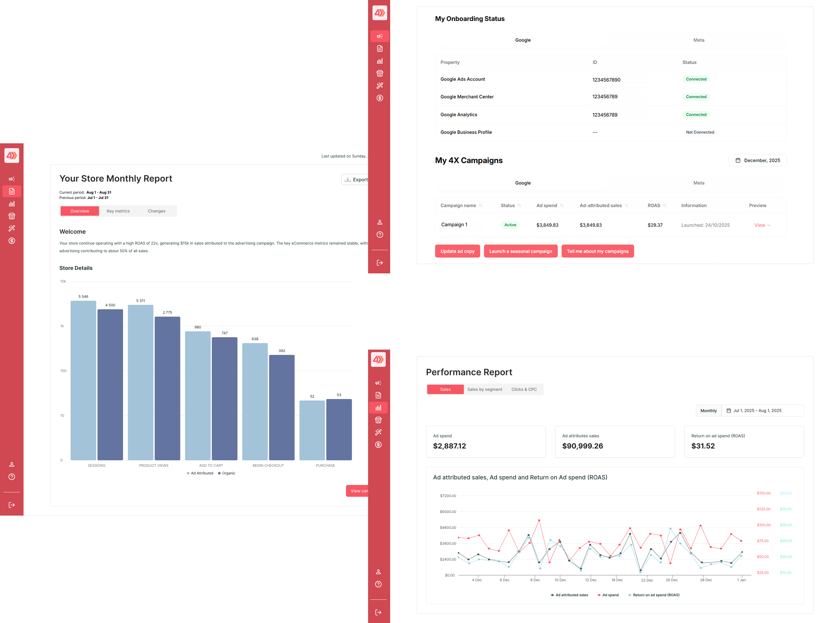Click the logout icon in top sidebar
The image size is (840, 623).
pos(380,263)
